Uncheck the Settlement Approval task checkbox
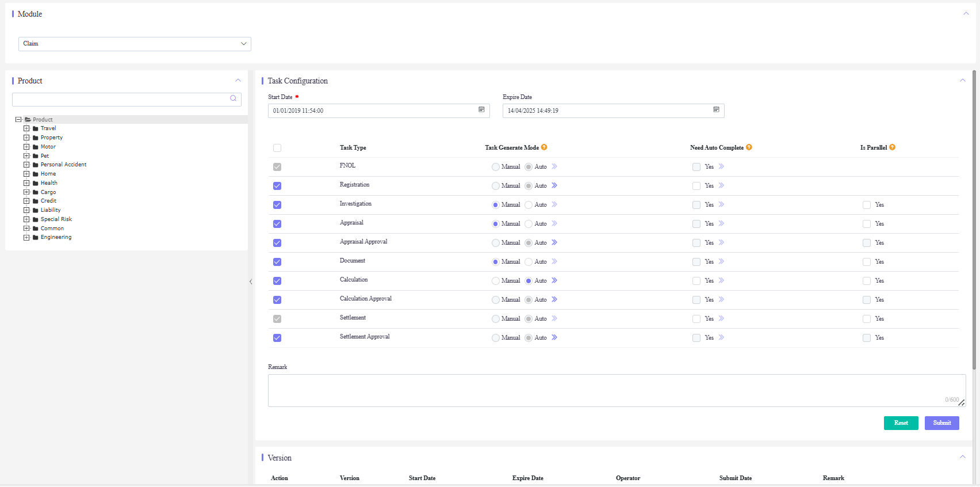Viewport: 980px width, 487px height. click(277, 338)
